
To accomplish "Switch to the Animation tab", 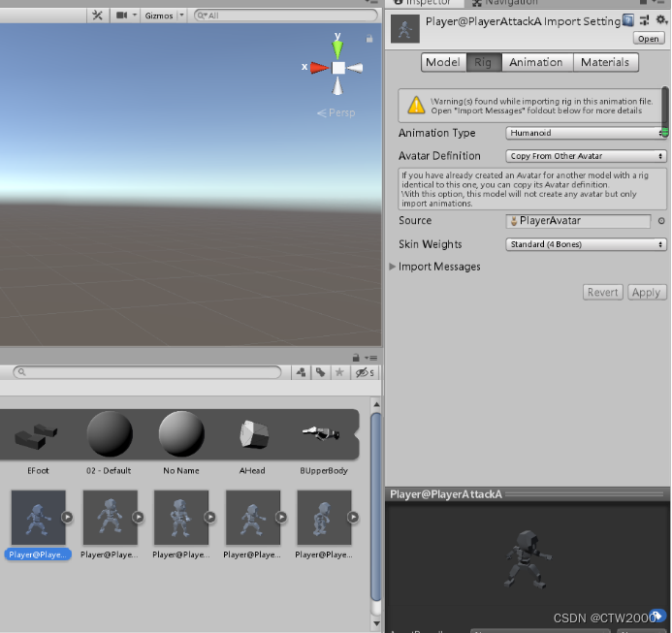I will coord(536,63).
